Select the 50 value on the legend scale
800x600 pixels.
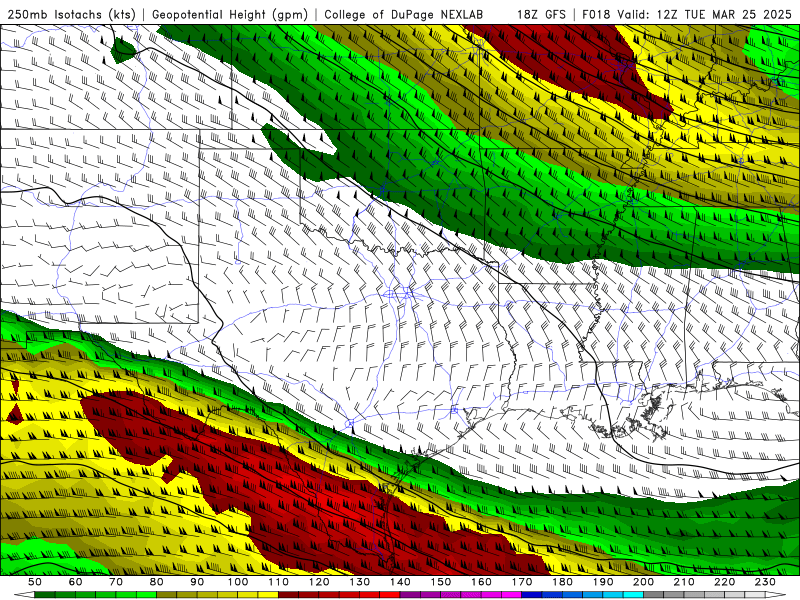(35, 582)
